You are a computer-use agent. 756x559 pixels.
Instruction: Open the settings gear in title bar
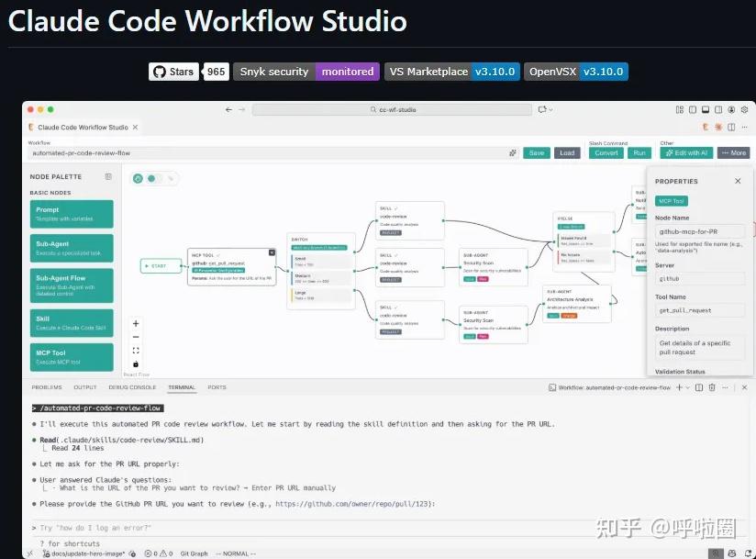pyautogui.click(x=744, y=110)
